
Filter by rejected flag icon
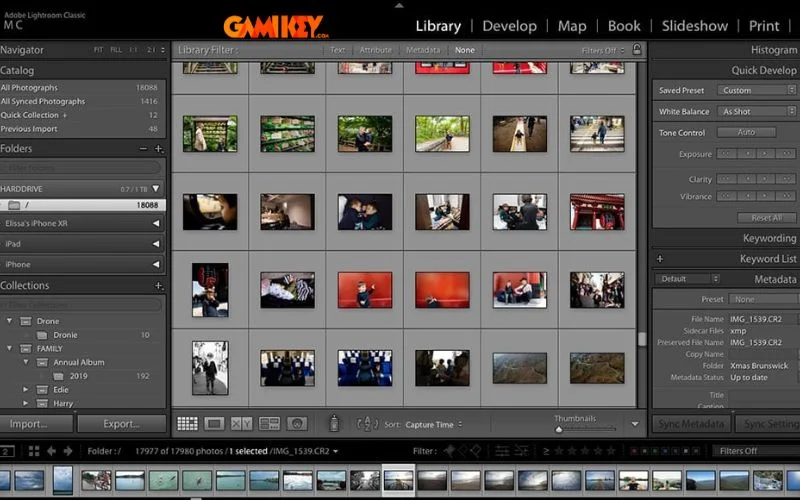(475, 451)
